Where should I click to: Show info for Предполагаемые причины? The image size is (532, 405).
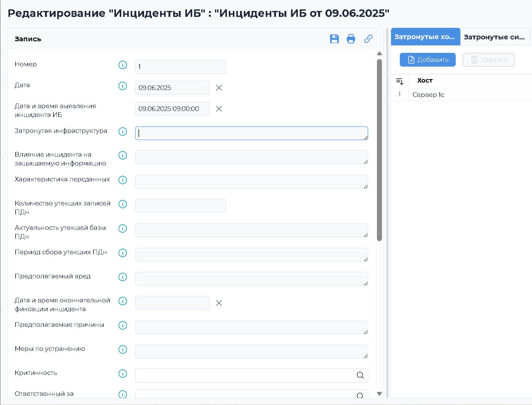[123, 325]
